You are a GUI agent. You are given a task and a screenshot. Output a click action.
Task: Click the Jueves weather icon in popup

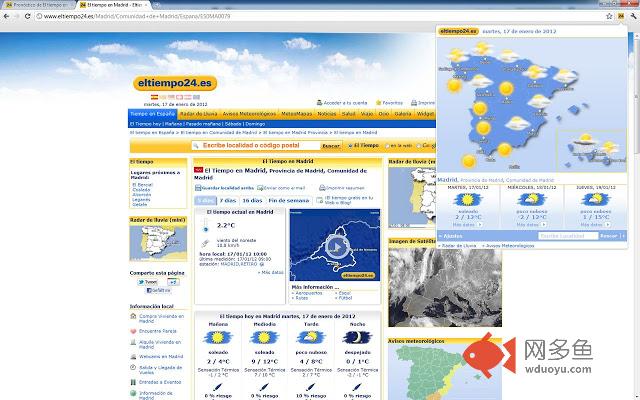(596, 200)
